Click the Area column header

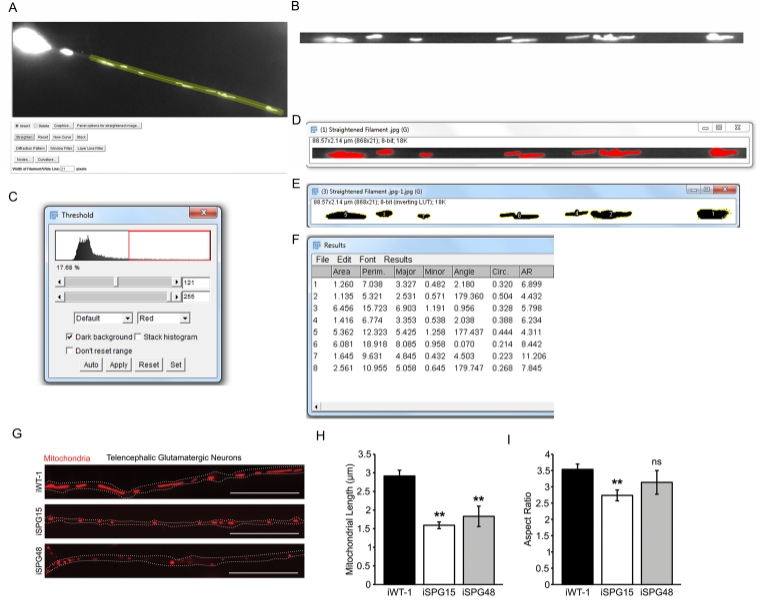pyautogui.click(x=346, y=272)
